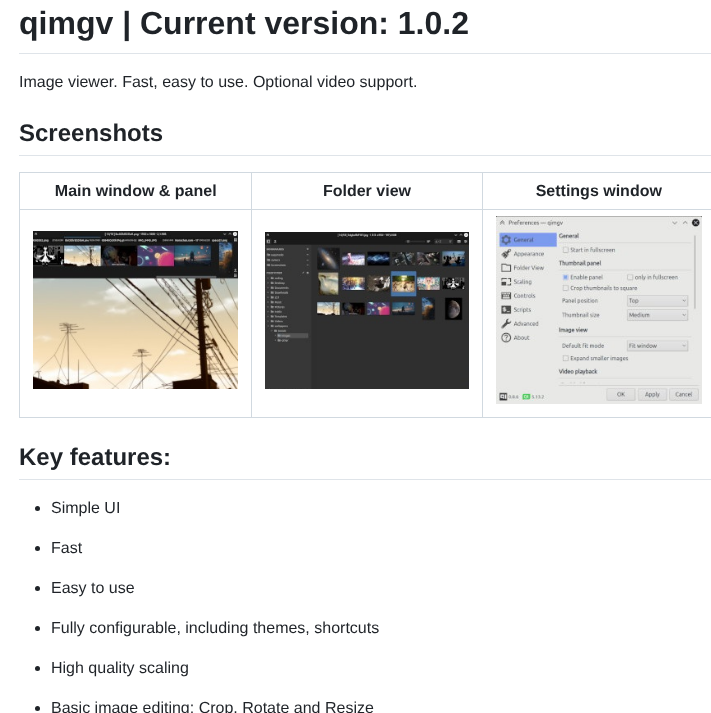Viewport: 711px width, 713px height.
Task: Enable Expand smaller images checkbox
Action: (566, 358)
